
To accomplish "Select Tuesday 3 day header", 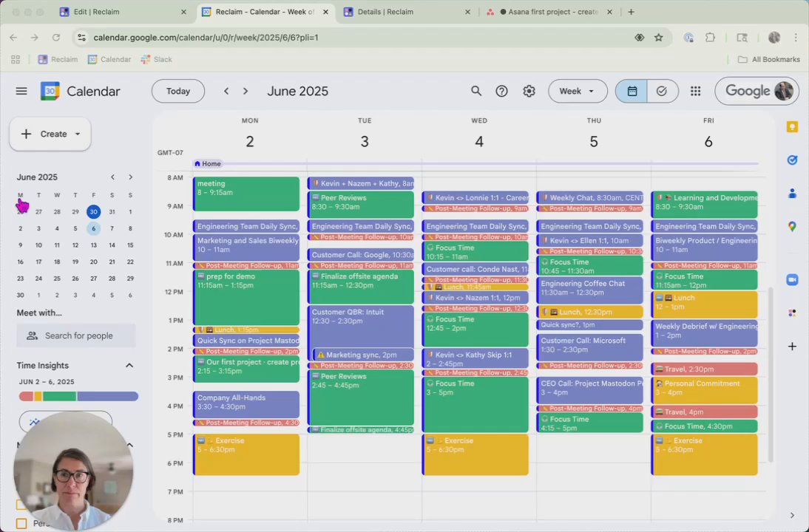I will (365, 141).
